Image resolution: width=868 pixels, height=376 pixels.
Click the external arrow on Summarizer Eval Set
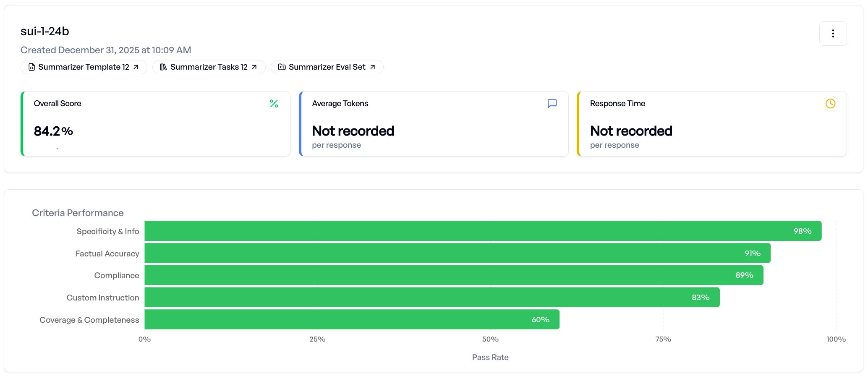click(x=372, y=67)
